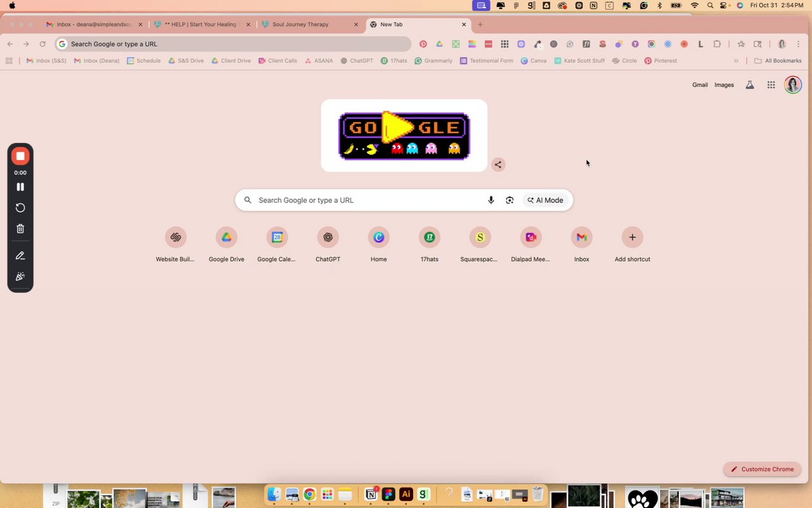Image resolution: width=812 pixels, height=508 pixels.
Task: Open Google Lens image search icon
Action: (x=509, y=200)
